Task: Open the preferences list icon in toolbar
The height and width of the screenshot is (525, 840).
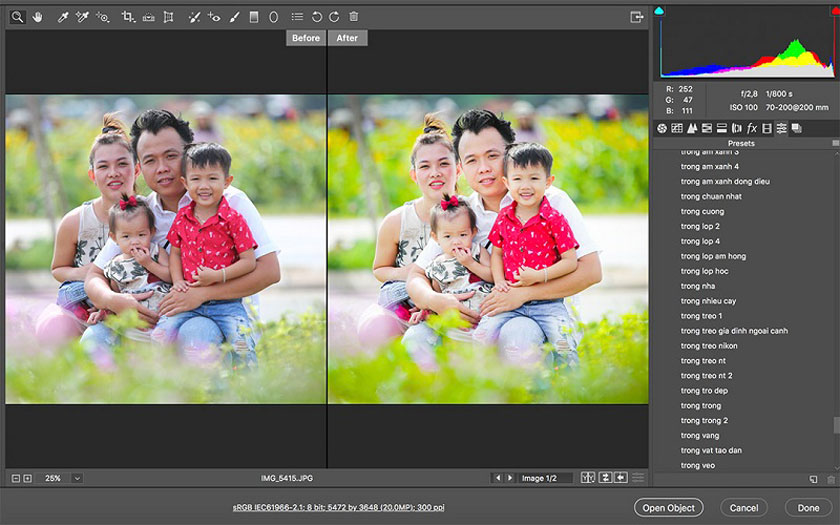Action: coord(297,17)
